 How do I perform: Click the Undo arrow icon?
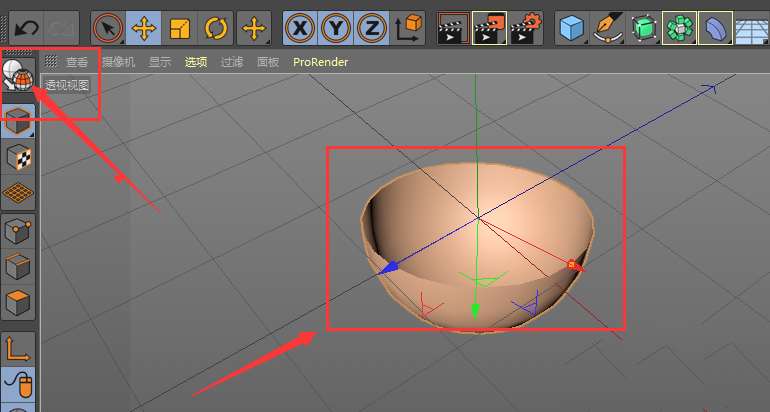coord(26,28)
